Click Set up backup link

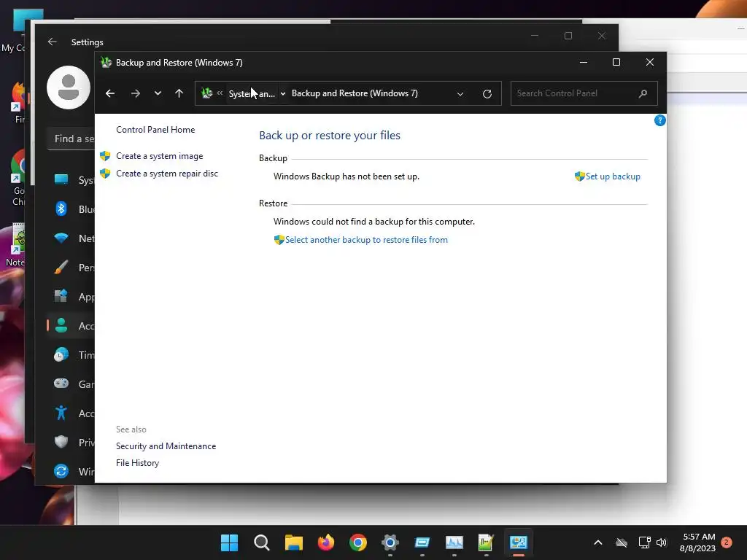click(613, 176)
